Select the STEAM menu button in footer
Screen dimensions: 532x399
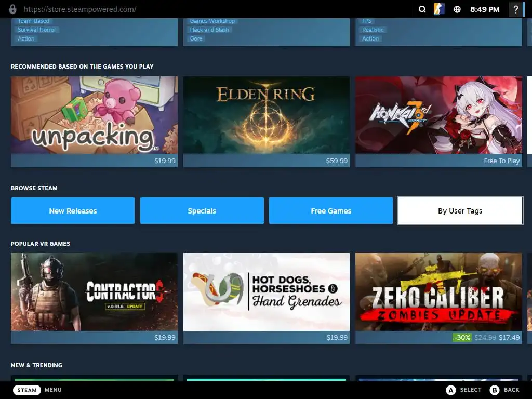27,390
